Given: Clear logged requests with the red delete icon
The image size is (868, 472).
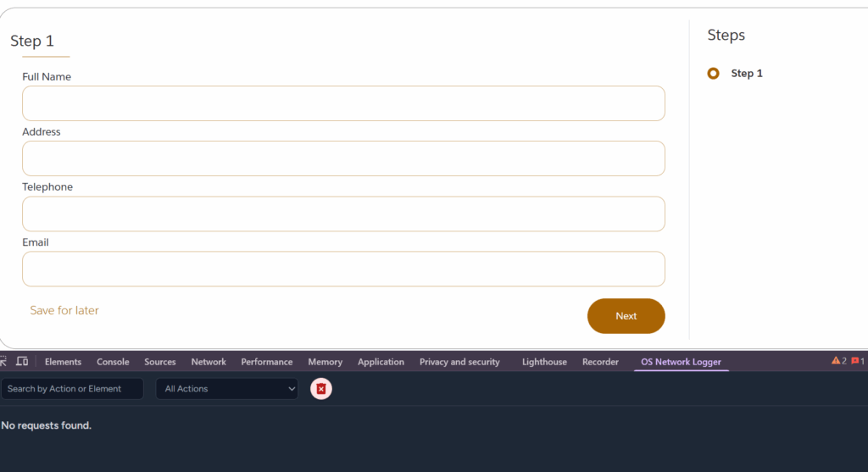Looking at the screenshot, I should (321, 388).
